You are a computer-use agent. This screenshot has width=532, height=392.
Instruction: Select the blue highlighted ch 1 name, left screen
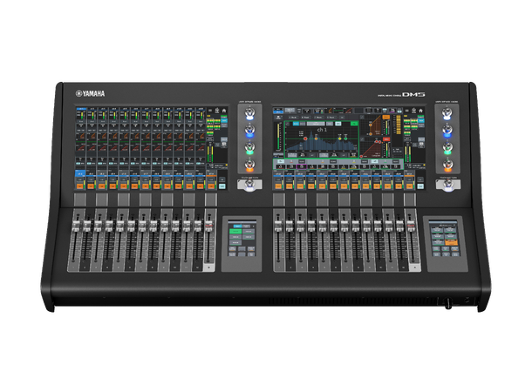click(79, 174)
